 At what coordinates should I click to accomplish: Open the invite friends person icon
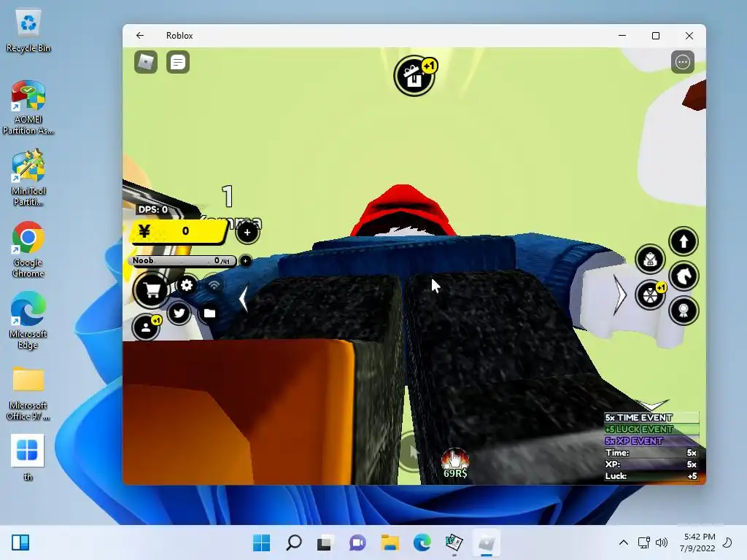146,327
